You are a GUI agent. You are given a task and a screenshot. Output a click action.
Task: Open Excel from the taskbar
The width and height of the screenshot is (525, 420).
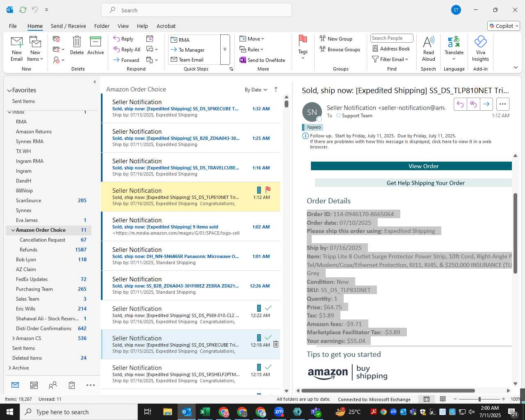tap(205, 412)
